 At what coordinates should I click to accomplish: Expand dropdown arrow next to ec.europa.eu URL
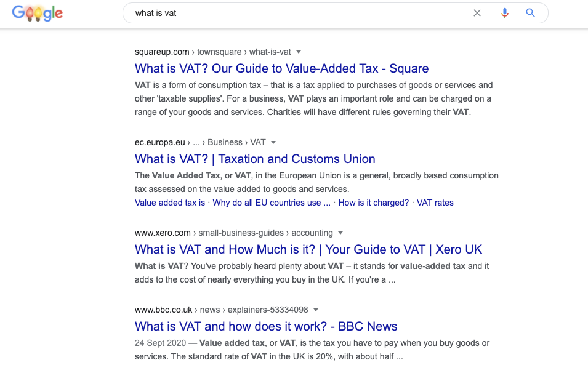pyautogui.click(x=273, y=142)
